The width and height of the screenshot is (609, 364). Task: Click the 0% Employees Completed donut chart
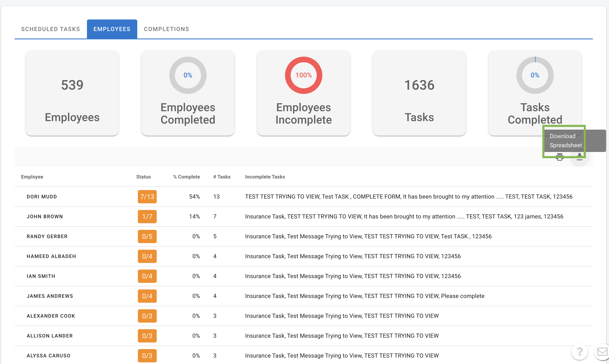click(x=188, y=75)
